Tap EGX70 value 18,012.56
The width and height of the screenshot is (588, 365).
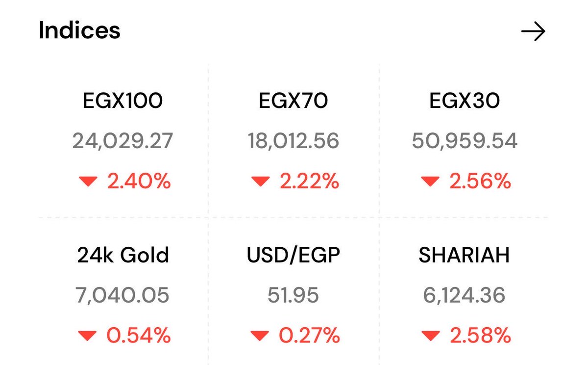coord(294,141)
